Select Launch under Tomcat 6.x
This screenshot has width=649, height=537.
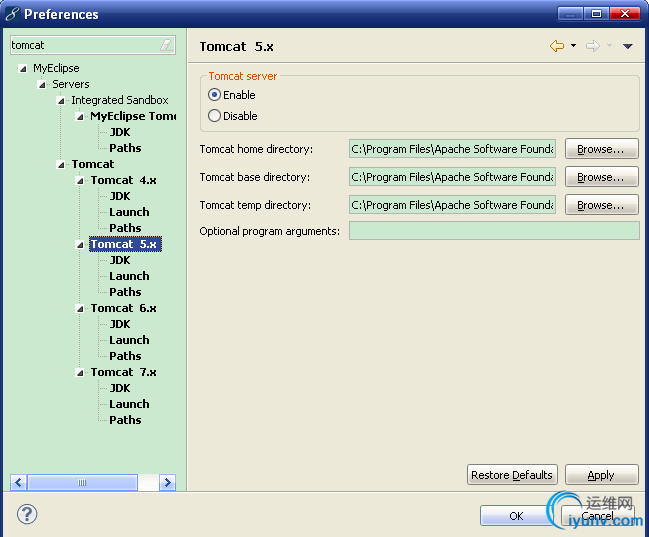pos(129,340)
